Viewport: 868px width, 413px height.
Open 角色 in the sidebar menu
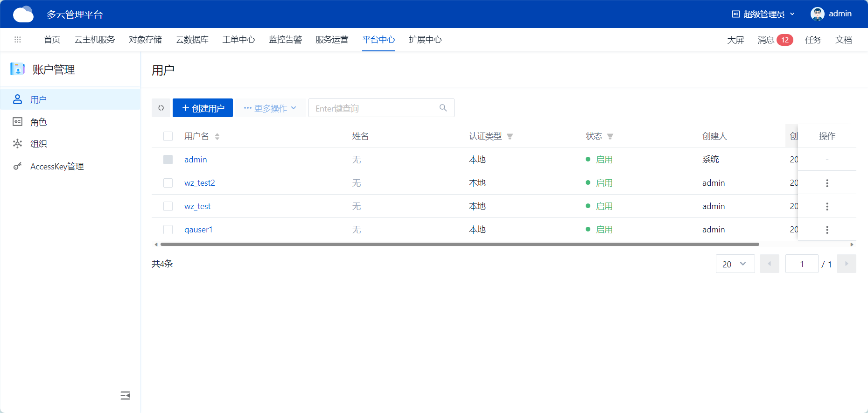click(38, 122)
